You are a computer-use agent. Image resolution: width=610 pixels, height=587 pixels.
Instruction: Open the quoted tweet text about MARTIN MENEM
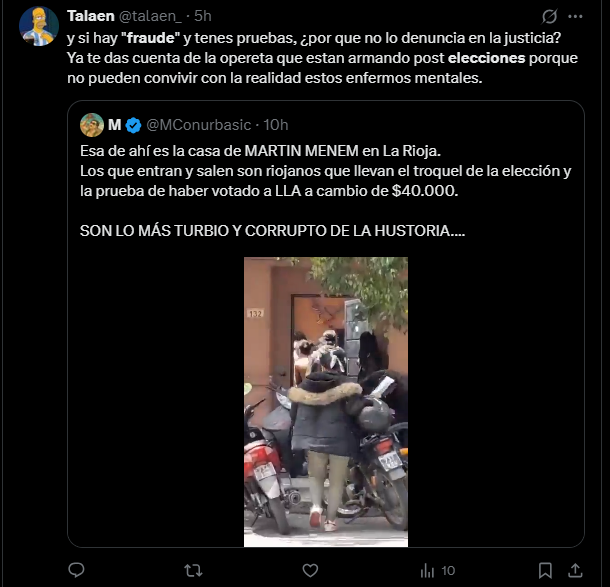point(326,191)
